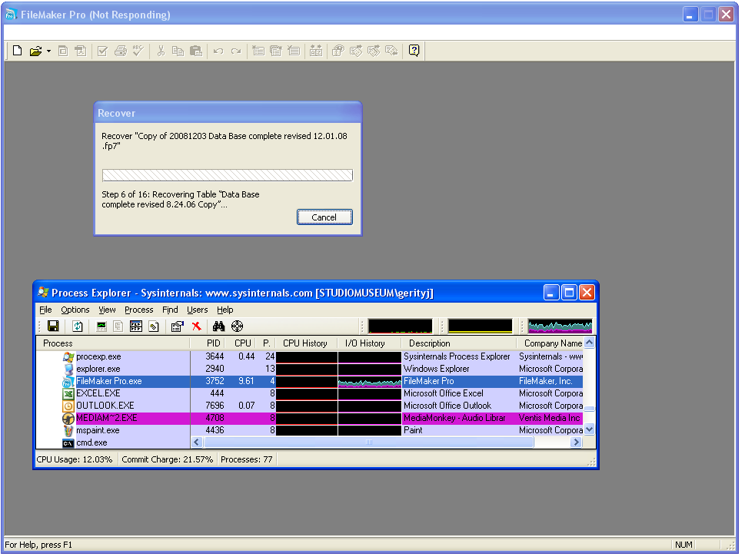This screenshot has width=745, height=560.
Task: Select the MEDIAM~2.EXE process row
Action: [310, 418]
